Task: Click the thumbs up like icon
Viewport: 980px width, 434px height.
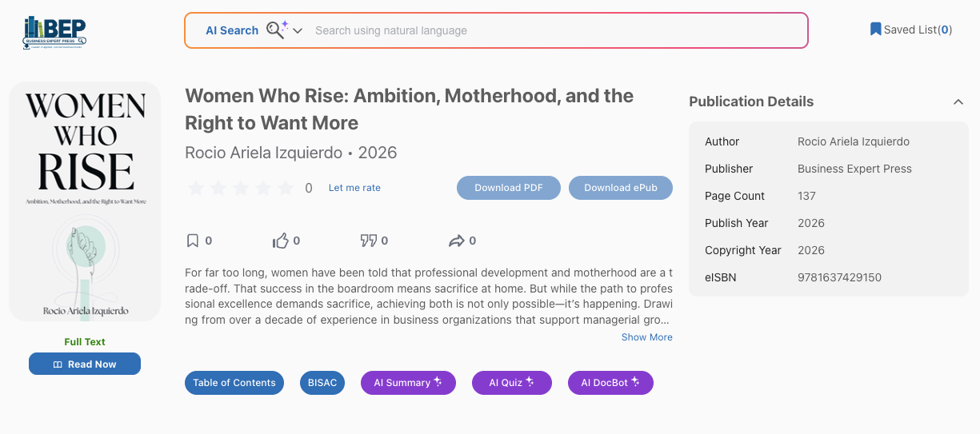Action: (280, 241)
